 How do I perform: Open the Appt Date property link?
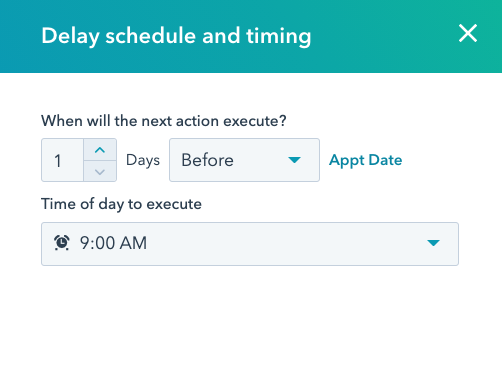pyautogui.click(x=365, y=160)
